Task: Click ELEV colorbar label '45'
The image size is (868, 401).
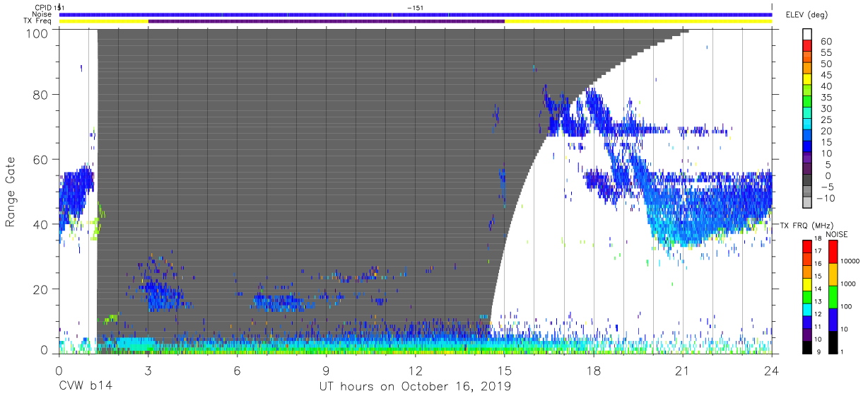Action: (826, 76)
